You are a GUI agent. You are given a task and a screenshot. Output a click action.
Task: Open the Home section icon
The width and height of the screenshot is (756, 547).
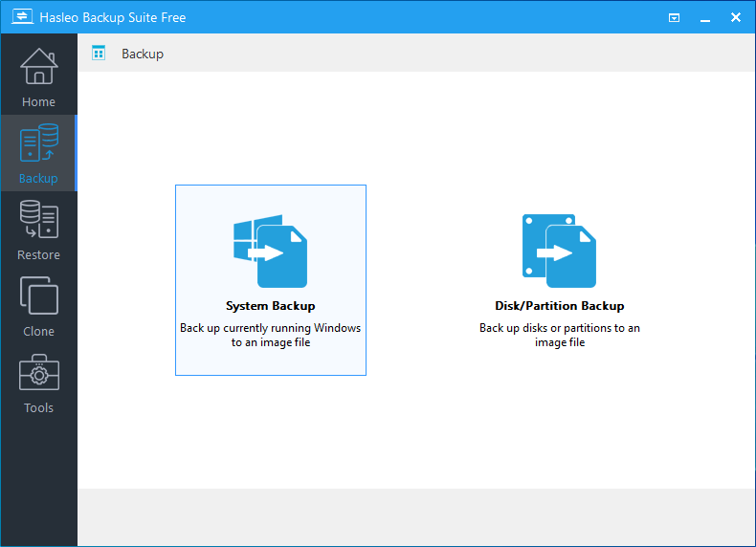pos(38,67)
